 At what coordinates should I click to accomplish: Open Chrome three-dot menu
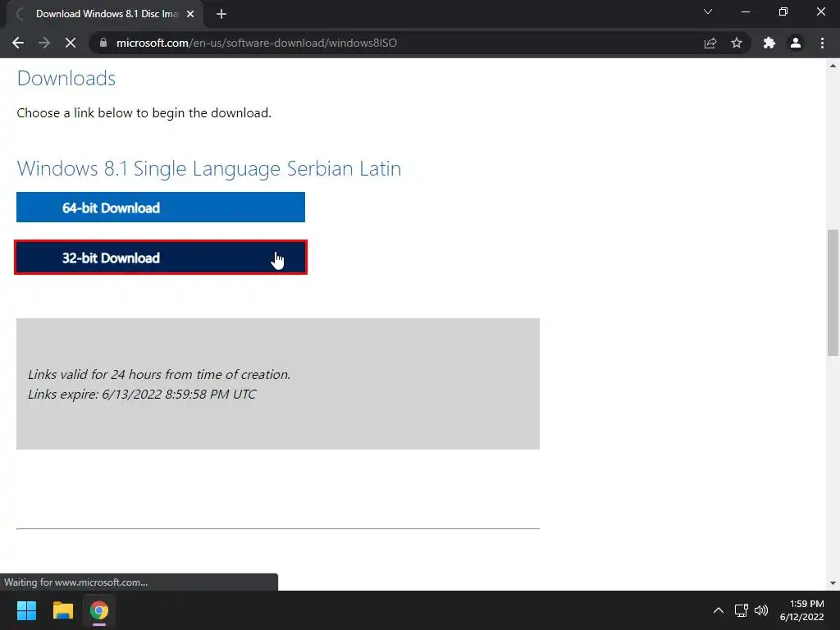(x=822, y=43)
